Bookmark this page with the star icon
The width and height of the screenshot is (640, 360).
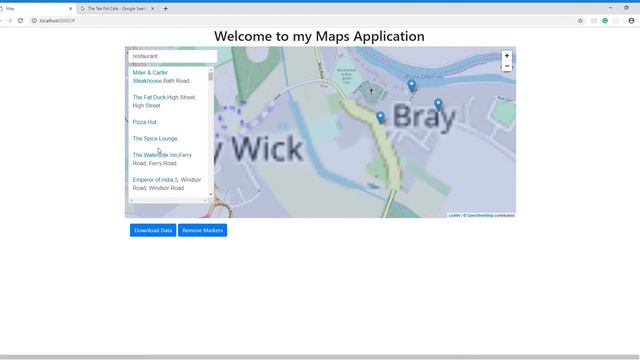[x=580, y=20]
